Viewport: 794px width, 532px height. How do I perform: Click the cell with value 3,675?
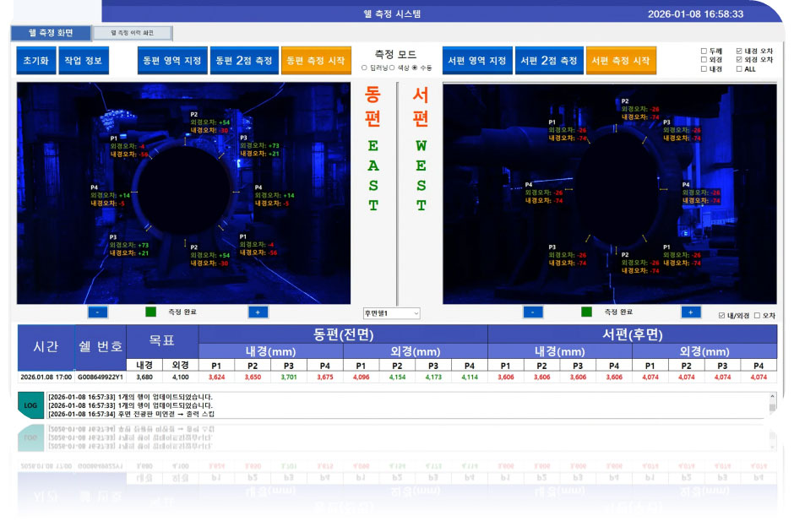click(325, 377)
